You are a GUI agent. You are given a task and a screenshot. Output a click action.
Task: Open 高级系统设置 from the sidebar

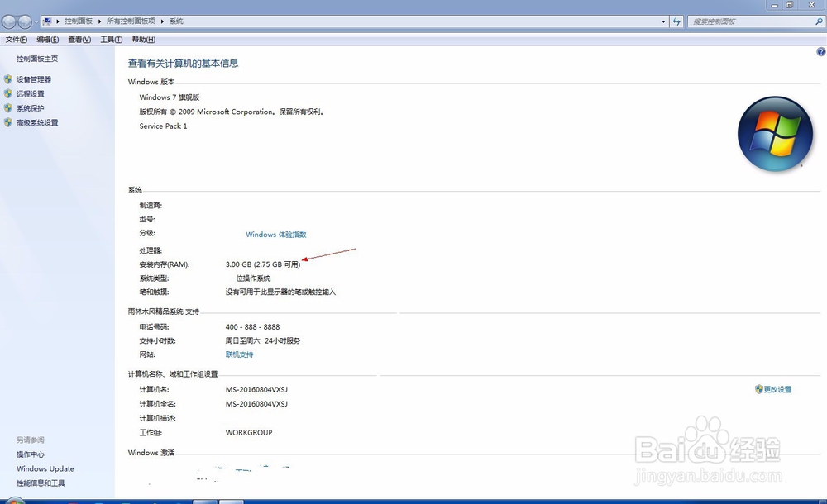pyautogui.click(x=37, y=123)
